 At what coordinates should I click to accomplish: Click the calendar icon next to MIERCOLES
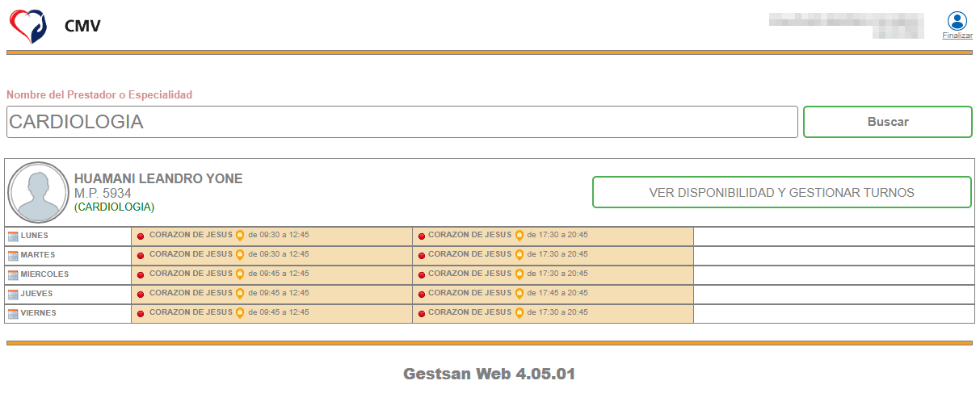tap(13, 275)
